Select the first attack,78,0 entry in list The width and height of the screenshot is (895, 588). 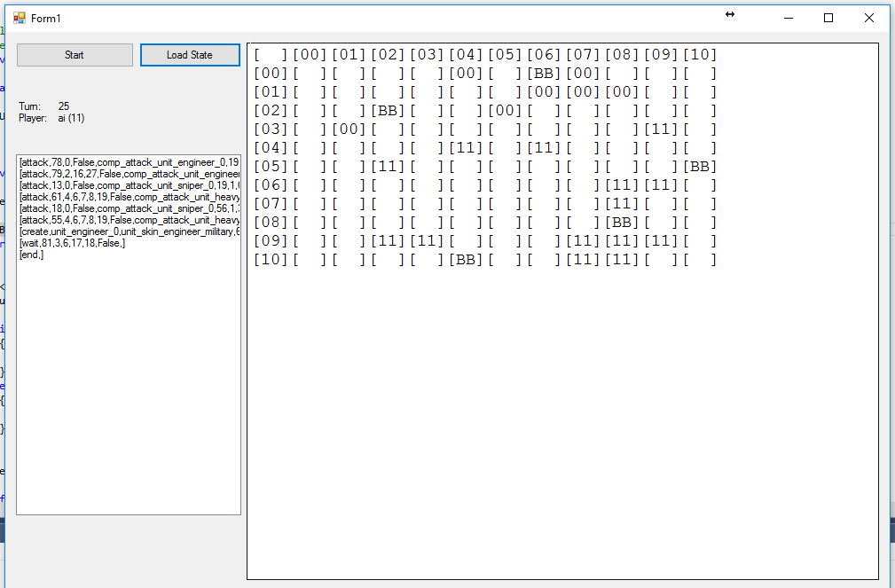[129, 162]
